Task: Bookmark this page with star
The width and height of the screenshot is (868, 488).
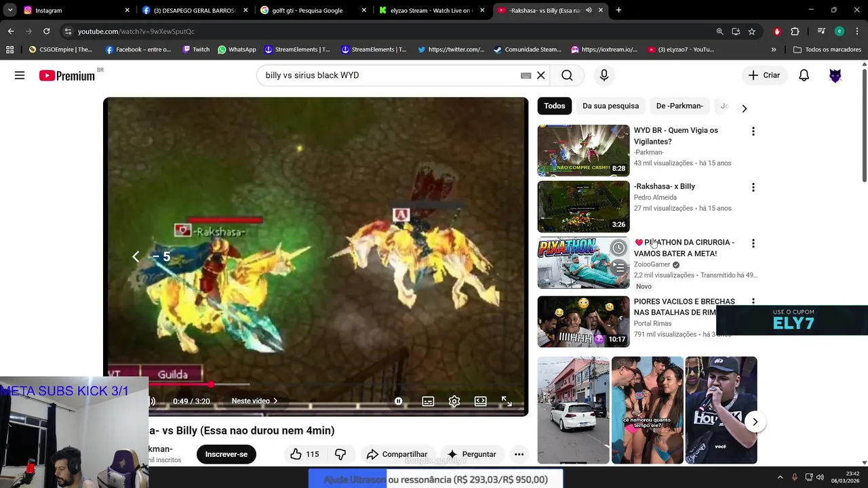Action: click(x=751, y=31)
